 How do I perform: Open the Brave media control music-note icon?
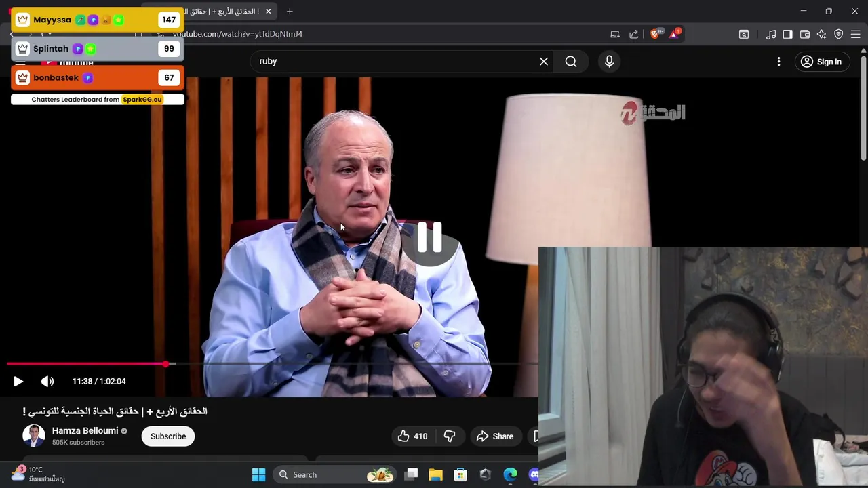771,34
